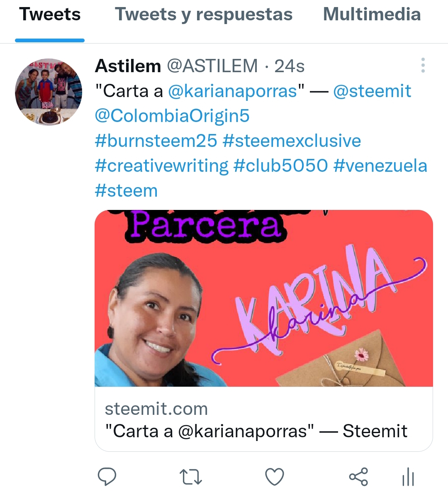Switch to the Multimedia tab

[x=372, y=14]
